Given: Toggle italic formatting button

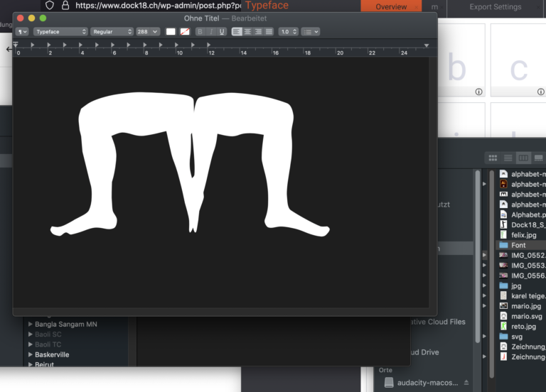Looking at the screenshot, I should click(211, 32).
